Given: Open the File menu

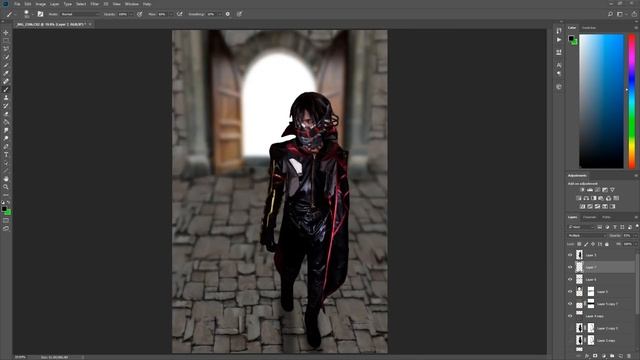Looking at the screenshot, I should point(17,4).
